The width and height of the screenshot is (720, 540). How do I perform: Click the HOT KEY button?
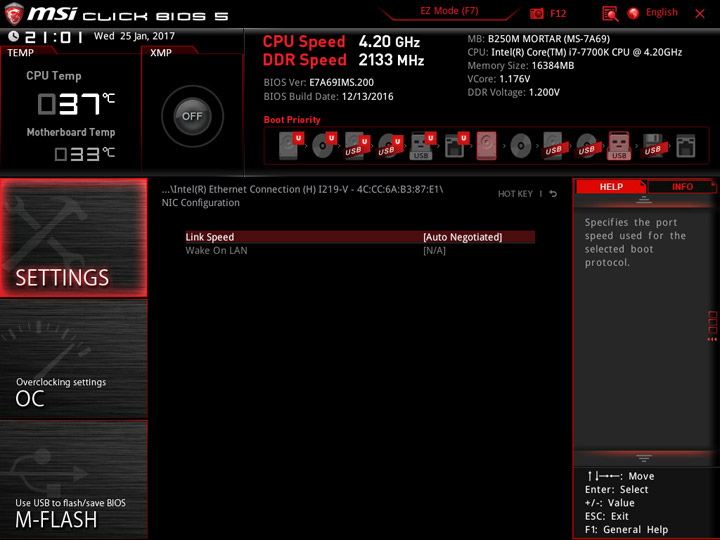point(515,194)
